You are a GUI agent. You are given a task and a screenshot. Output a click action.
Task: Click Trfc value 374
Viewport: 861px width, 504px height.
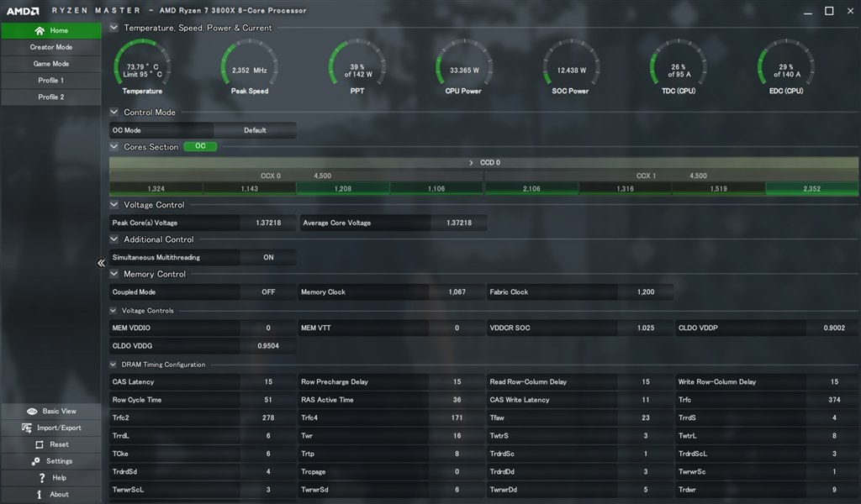[x=834, y=400]
